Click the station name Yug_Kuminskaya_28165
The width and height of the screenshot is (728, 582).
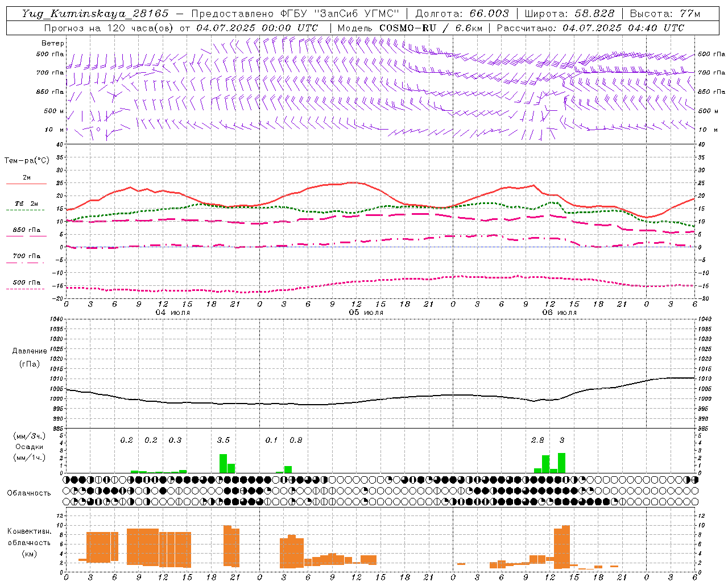(96, 14)
